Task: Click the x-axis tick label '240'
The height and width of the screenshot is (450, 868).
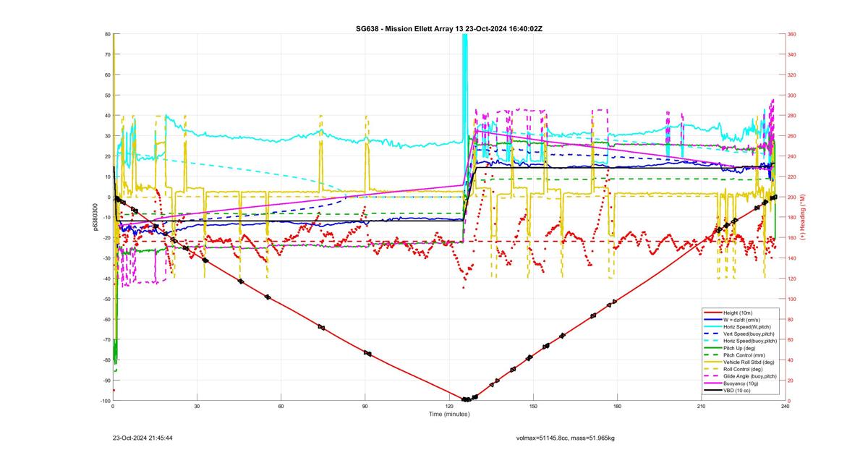Action: pos(785,407)
